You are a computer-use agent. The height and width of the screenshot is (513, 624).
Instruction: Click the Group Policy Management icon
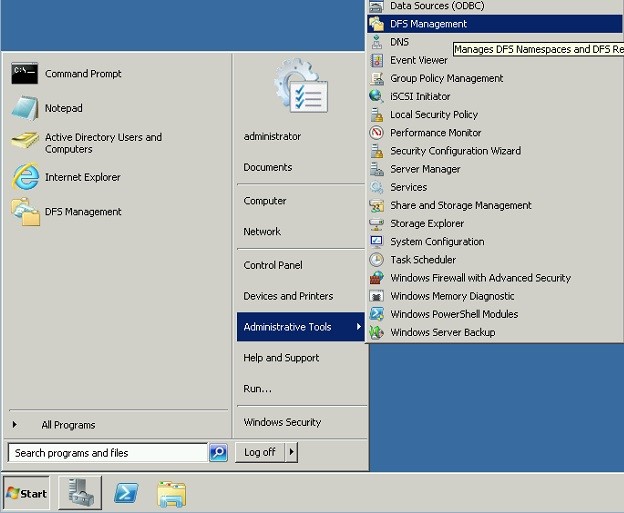pyautogui.click(x=376, y=78)
